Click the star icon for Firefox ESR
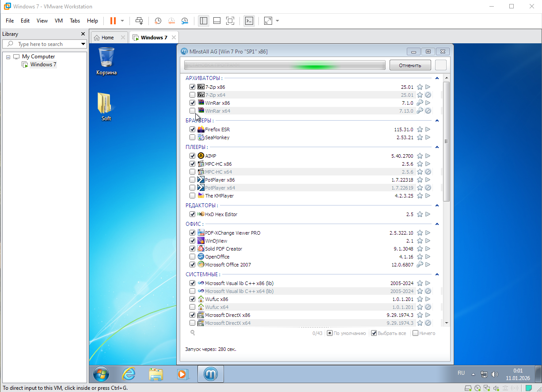Image resolution: width=542 pixels, height=392 pixels. coord(420,129)
